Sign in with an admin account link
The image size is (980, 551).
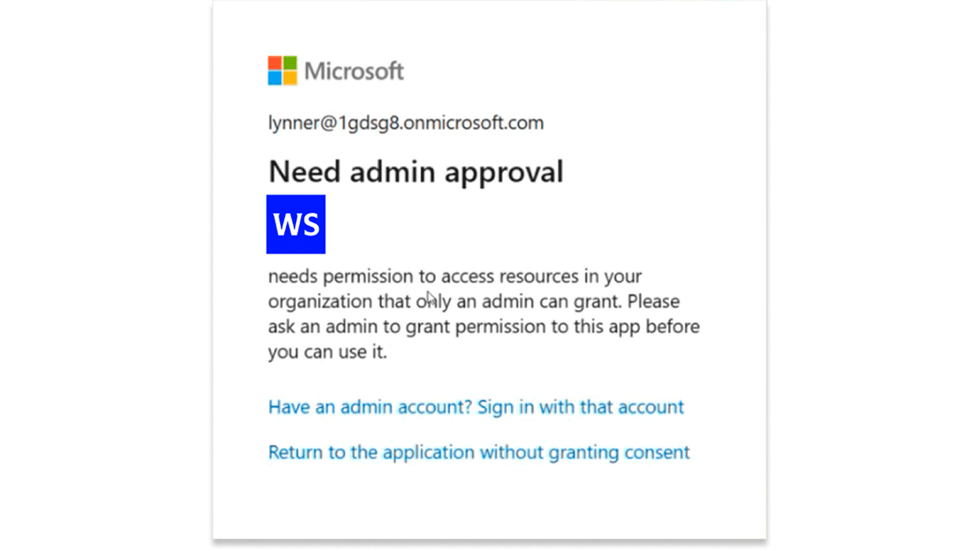[476, 407]
